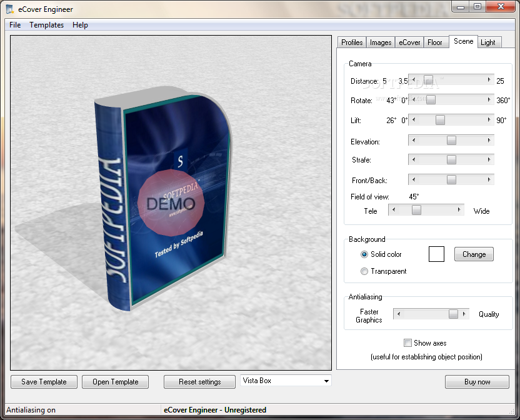
Task: Click the Open Template button
Action: coord(115,382)
